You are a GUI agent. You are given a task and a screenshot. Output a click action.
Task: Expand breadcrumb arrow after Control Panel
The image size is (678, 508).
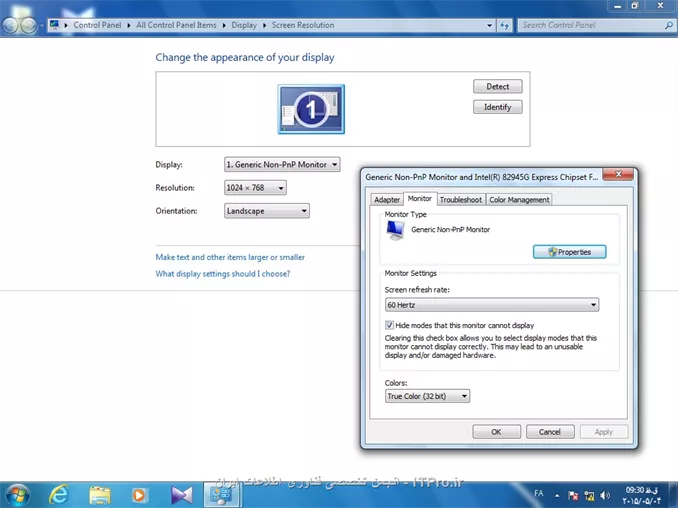click(x=129, y=26)
